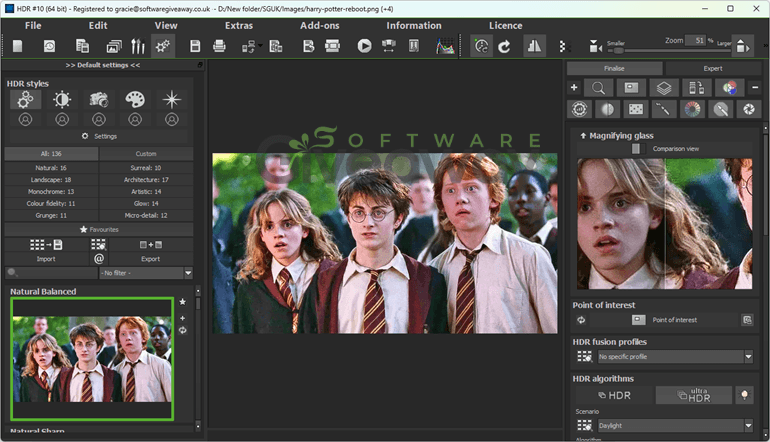Select the ultra HDR algorithm button

[x=693, y=395]
